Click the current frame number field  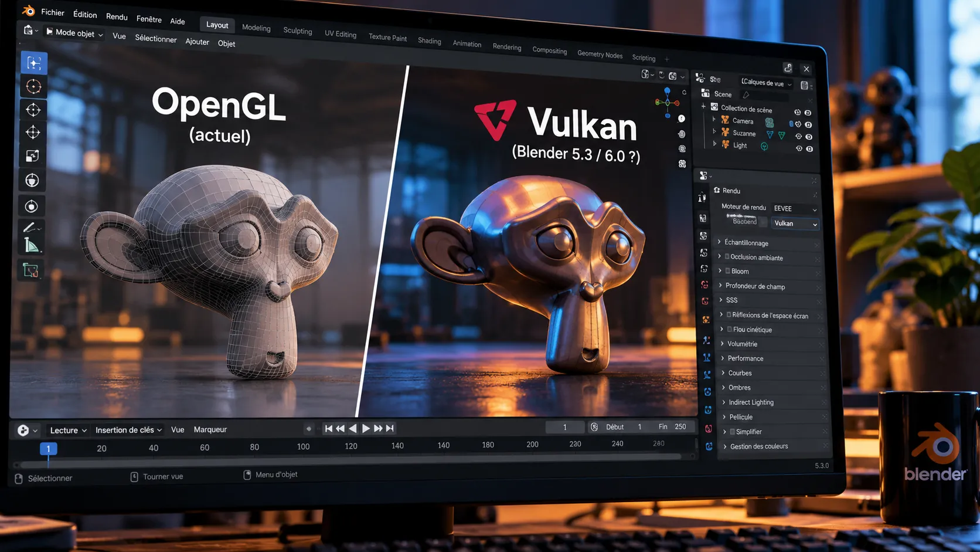[565, 427]
